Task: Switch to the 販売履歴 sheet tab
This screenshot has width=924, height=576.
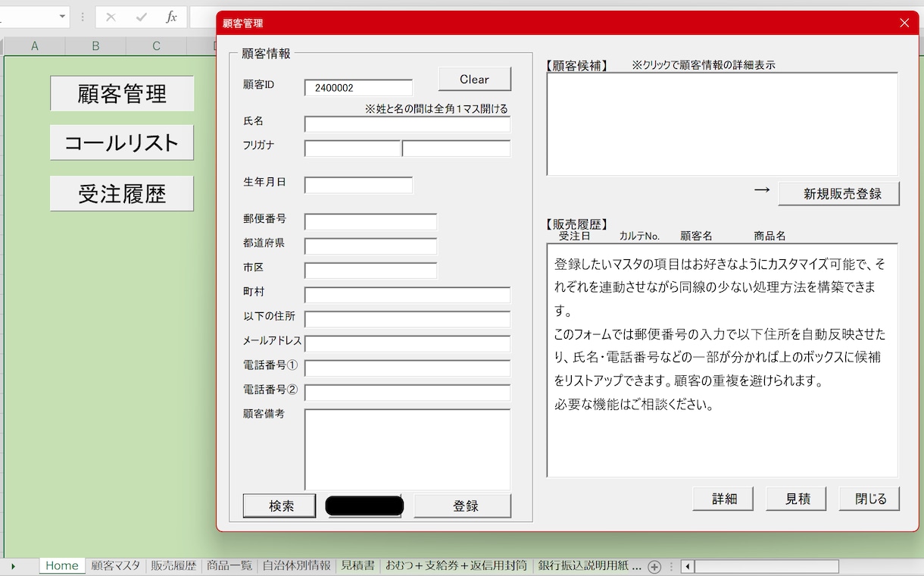Action: click(173, 566)
